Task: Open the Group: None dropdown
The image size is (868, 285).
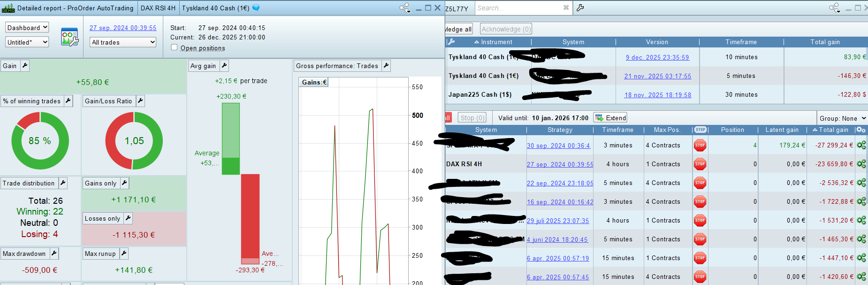Action: (x=843, y=118)
